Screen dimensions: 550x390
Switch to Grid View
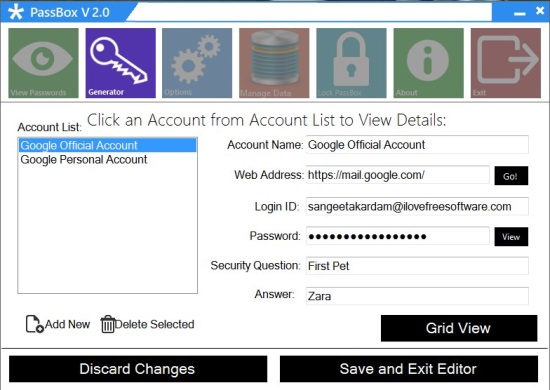pyautogui.click(x=459, y=328)
